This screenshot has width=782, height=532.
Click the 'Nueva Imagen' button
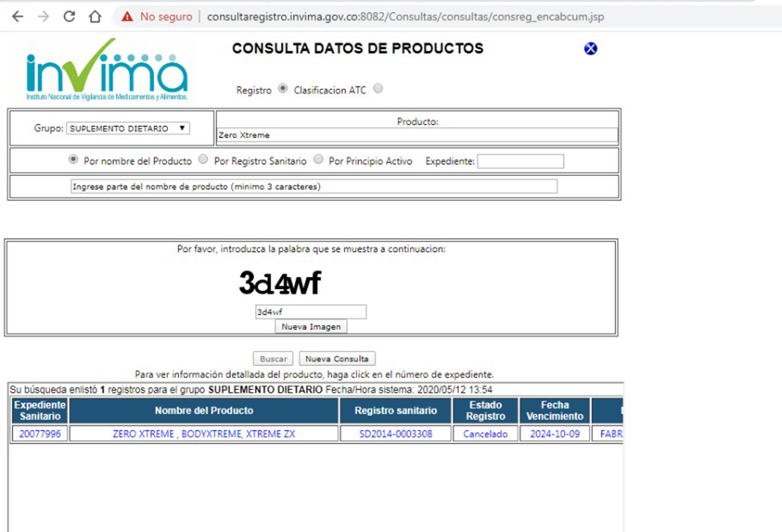coord(311,327)
